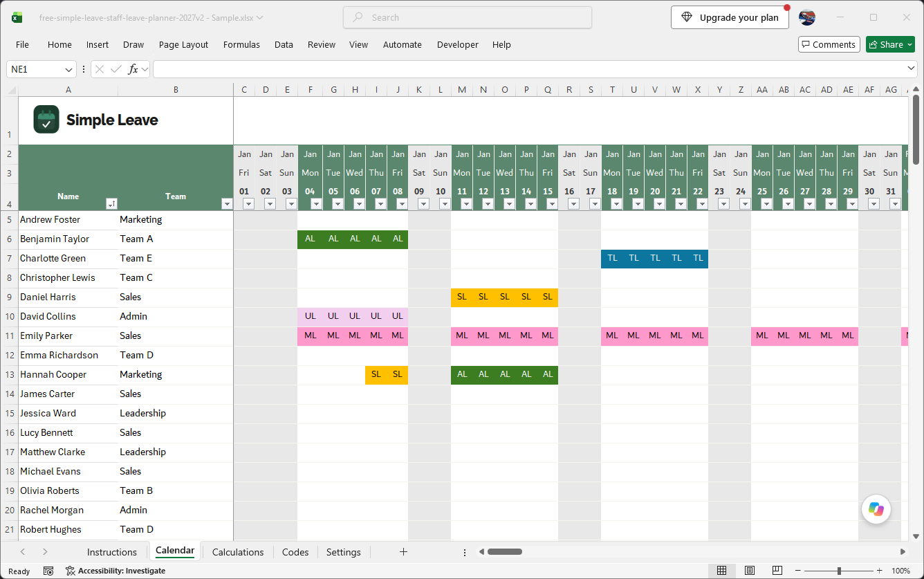Open the file name dropdown in title bar
The height and width of the screenshot is (579, 924).
[x=259, y=18]
